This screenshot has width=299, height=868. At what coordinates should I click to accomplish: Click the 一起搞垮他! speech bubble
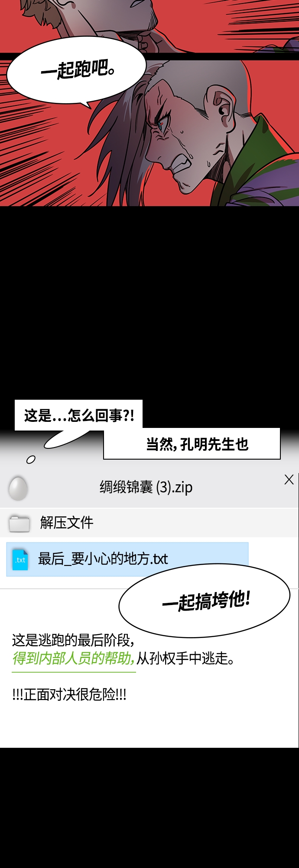pos(205,601)
